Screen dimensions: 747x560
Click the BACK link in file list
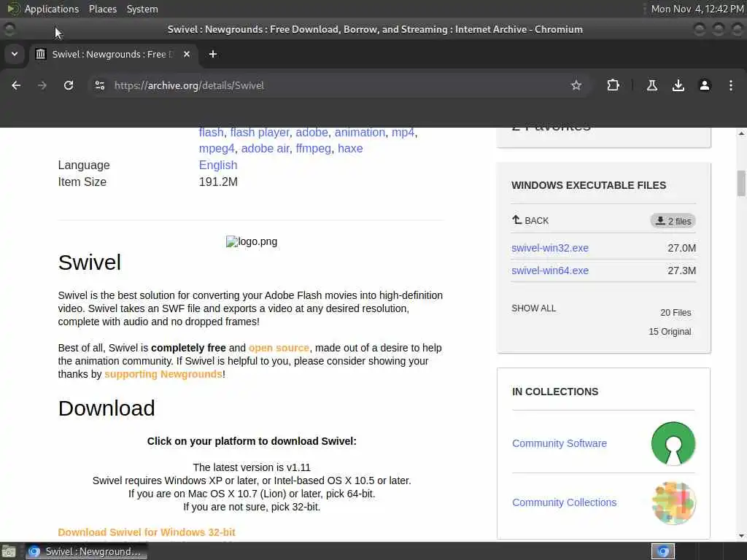(530, 220)
